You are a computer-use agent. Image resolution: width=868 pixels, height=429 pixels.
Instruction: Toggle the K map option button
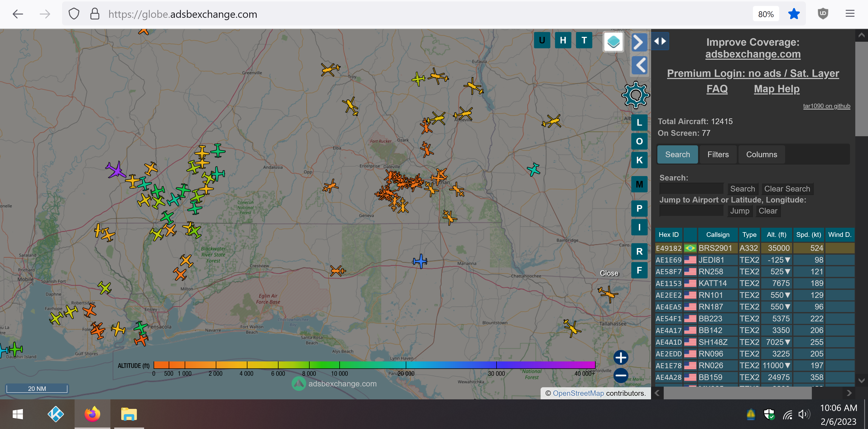pos(639,160)
